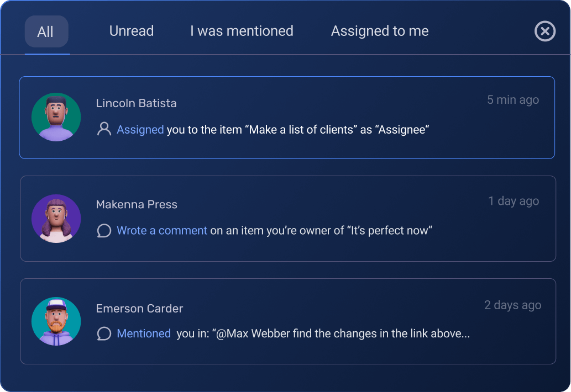Click Lincoln Batista's avatar

pos(56,117)
